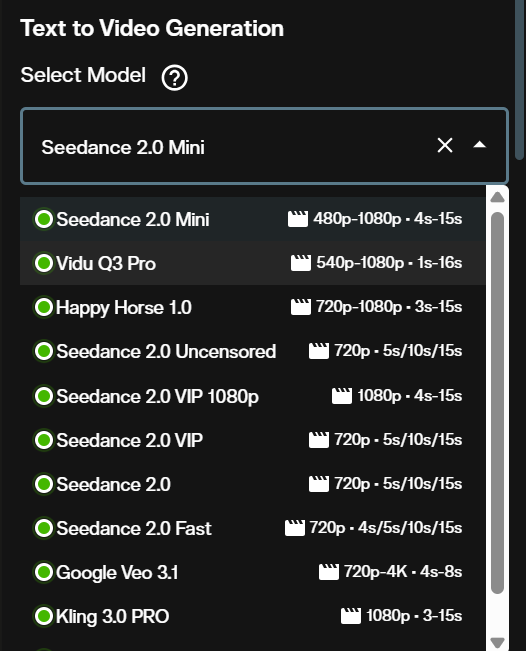Open the Select Model help icon
Viewport: 526px width, 651px height.
174,77
